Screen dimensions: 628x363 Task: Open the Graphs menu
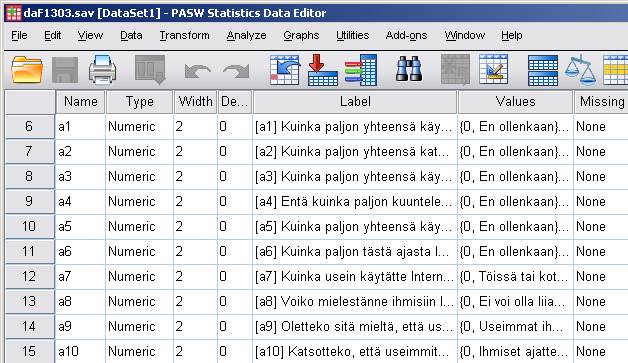tap(301, 35)
